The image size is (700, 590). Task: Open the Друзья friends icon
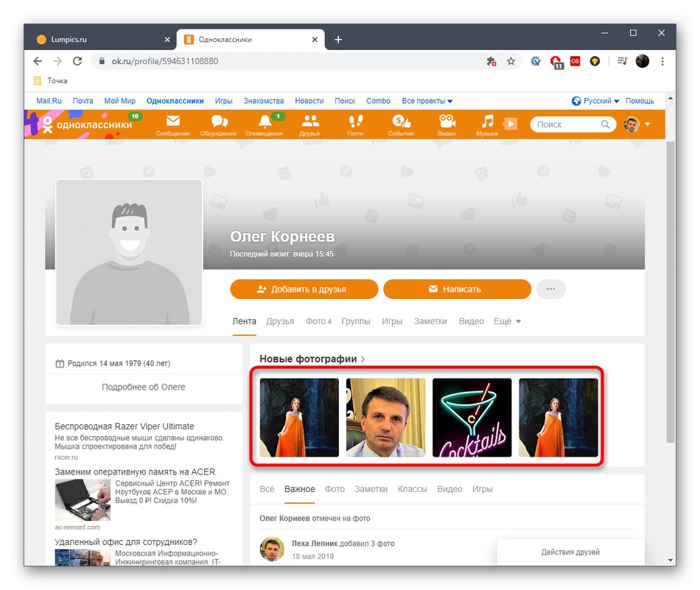[x=310, y=124]
